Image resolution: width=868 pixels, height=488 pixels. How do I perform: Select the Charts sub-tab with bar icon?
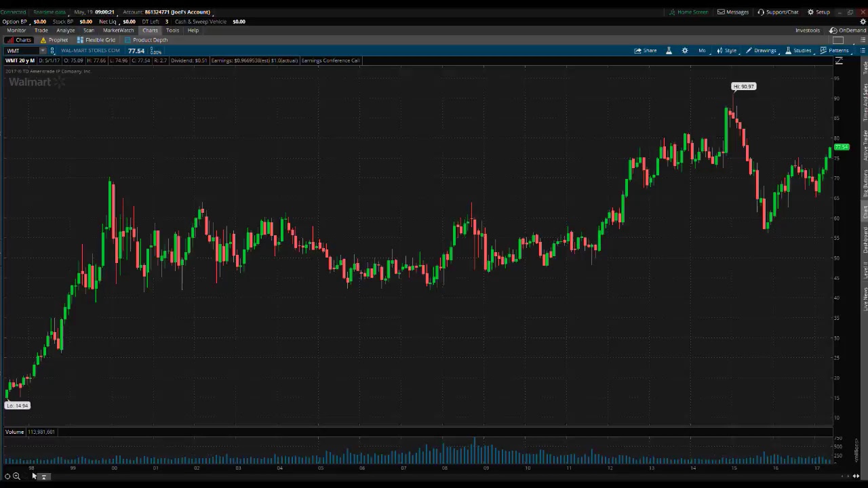click(19, 40)
